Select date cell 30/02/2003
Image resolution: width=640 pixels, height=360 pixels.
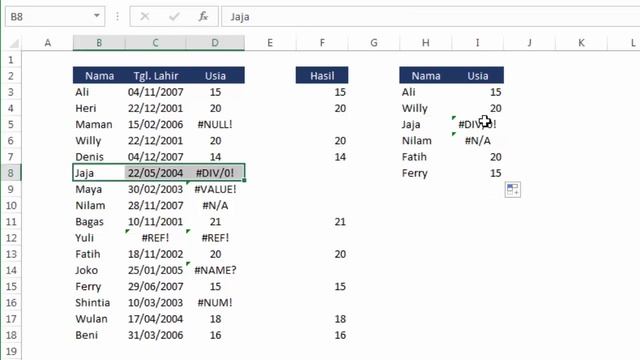click(156, 189)
